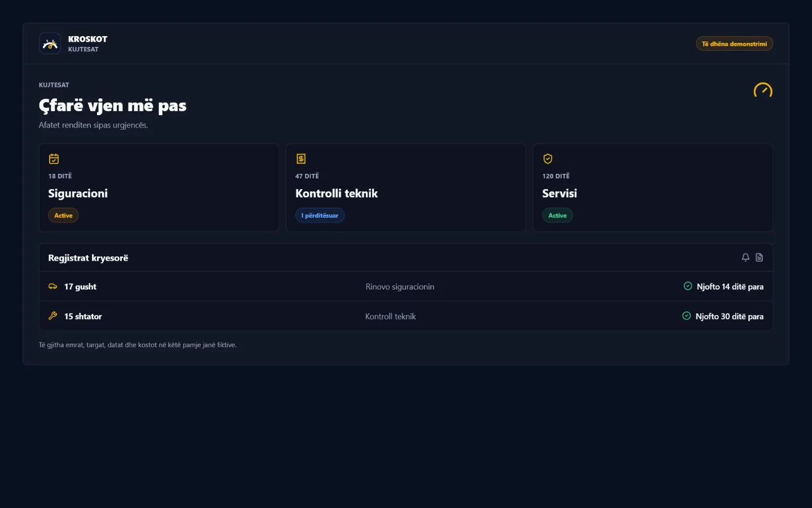Select the 15 shtator date
Viewport: 812px width, 508px height.
pyautogui.click(x=83, y=316)
